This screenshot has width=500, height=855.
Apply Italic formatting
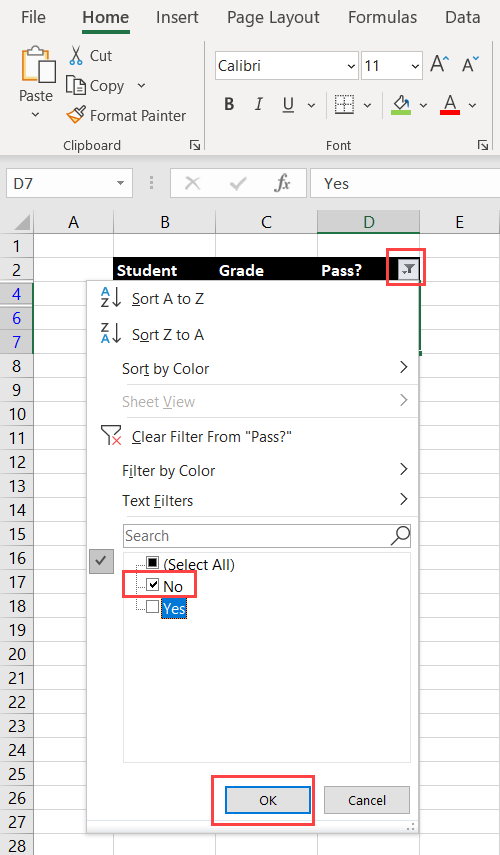(x=258, y=104)
